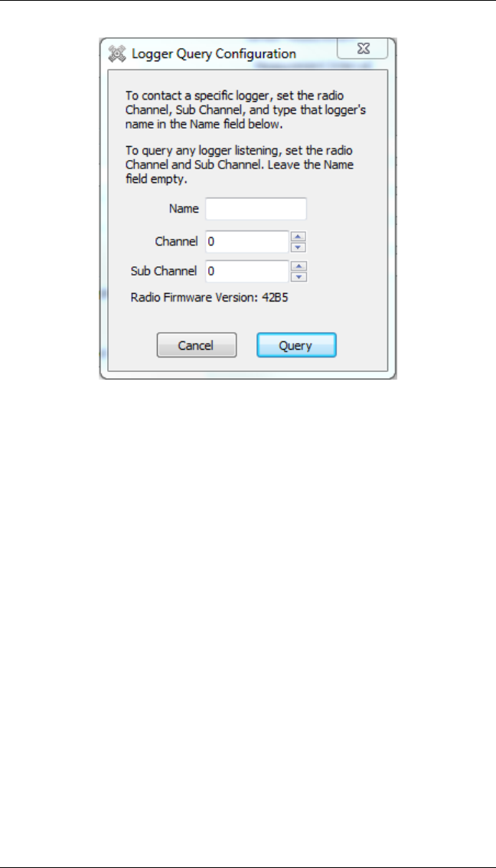The width and height of the screenshot is (496, 868).
Task: Click the Name label
Action: coord(184,209)
